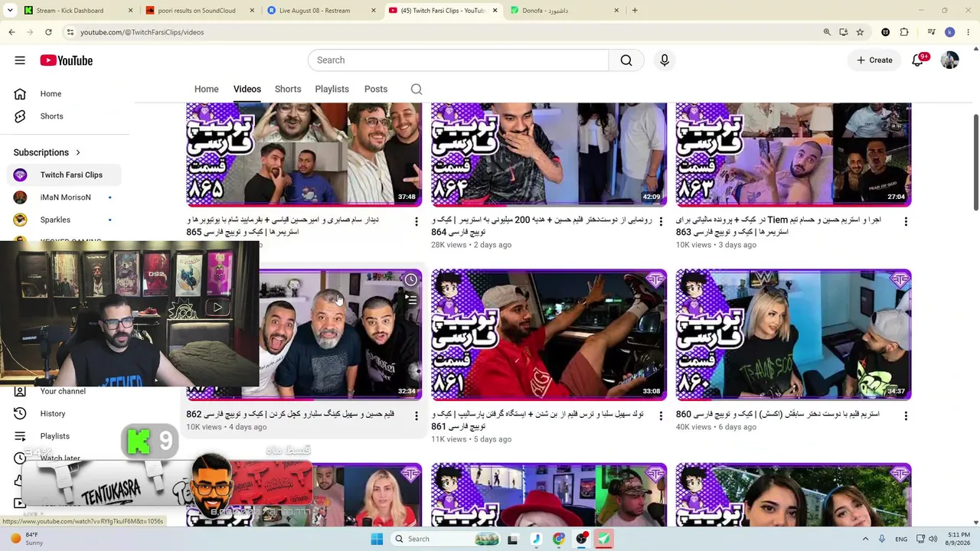Open the browser Extensions puzzle icon
The width and height of the screenshot is (980, 551).
point(904,32)
